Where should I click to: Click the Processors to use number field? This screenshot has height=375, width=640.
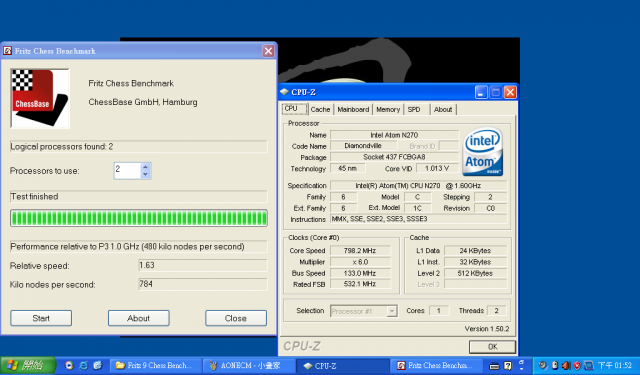coord(127,171)
